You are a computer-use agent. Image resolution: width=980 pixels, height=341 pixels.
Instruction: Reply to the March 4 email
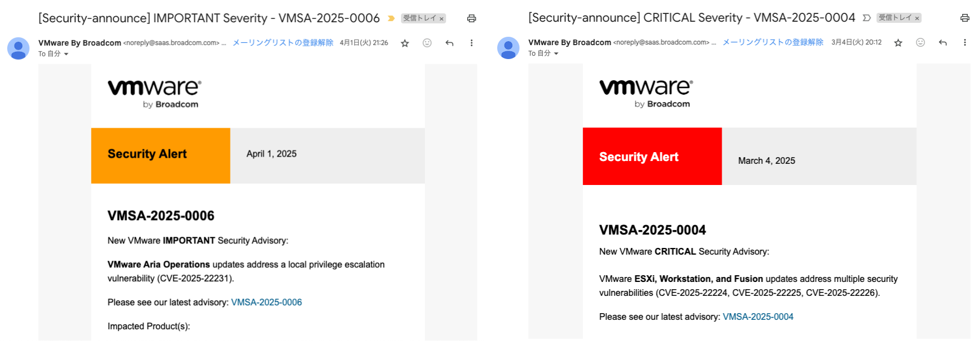943,43
